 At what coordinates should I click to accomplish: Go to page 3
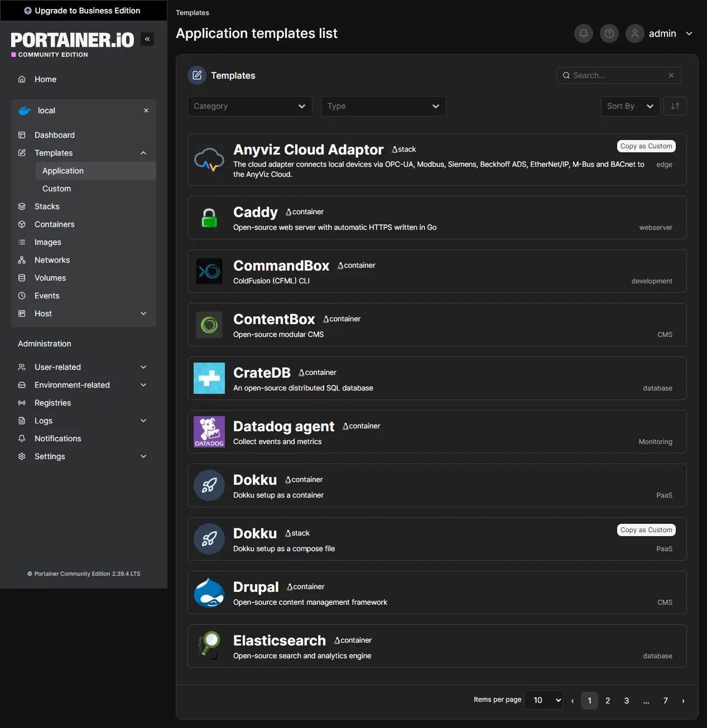coord(627,701)
